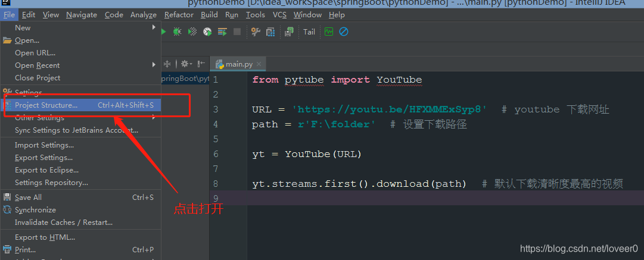Open the Build menu
Screen dimensions: 644x260
coord(209,15)
